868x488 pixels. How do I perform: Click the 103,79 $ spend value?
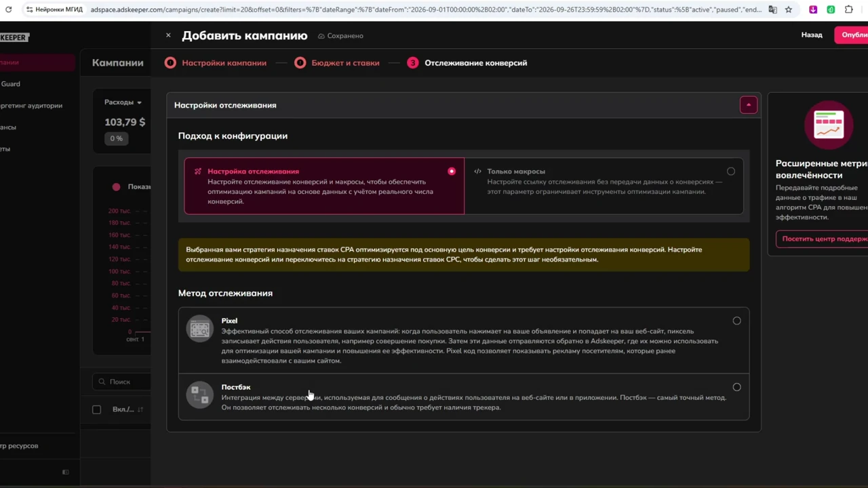click(x=125, y=122)
